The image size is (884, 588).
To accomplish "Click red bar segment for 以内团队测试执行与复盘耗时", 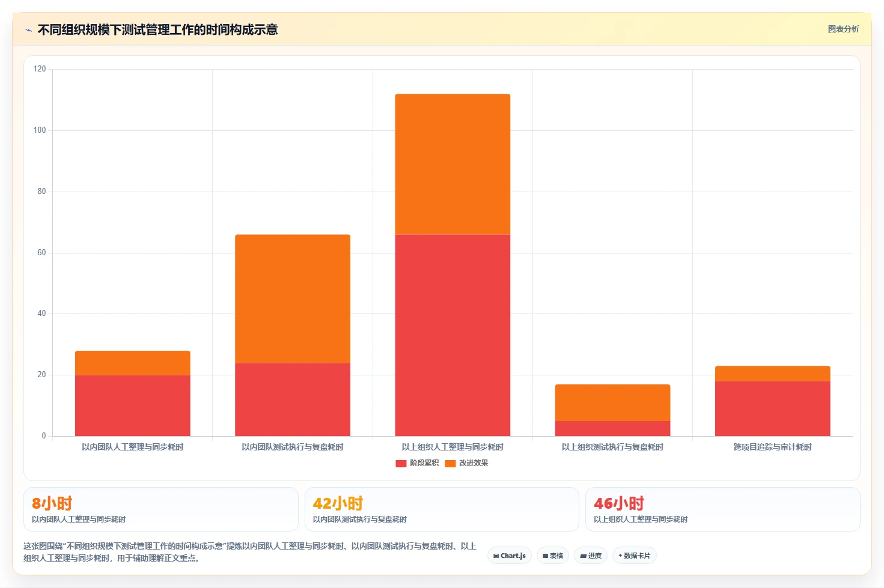I will 293,399.
